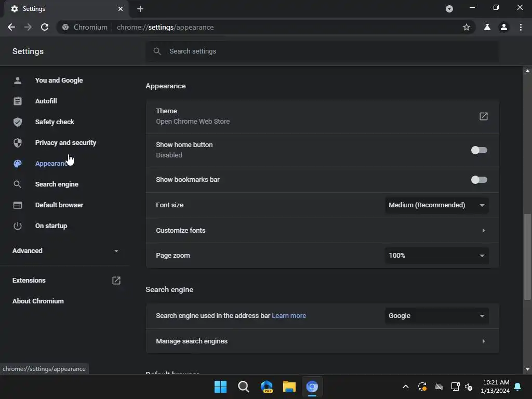532x399 pixels.
Task: Click the page vertical scrollbar thumb
Action: click(527, 257)
